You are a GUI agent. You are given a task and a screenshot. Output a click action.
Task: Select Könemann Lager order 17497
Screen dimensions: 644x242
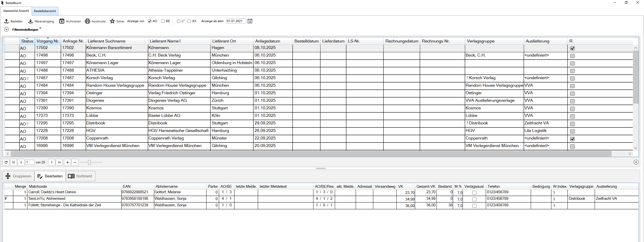(319, 63)
